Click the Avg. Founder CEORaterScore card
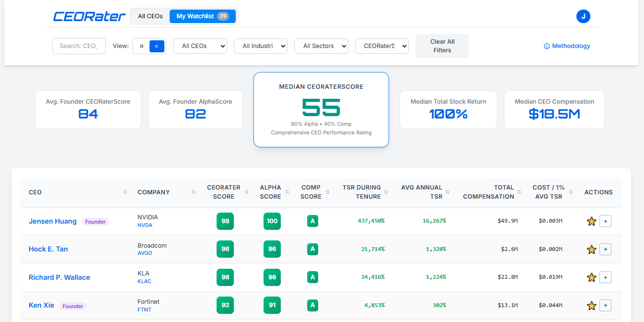The width and height of the screenshot is (644, 322). coord(88,109)
